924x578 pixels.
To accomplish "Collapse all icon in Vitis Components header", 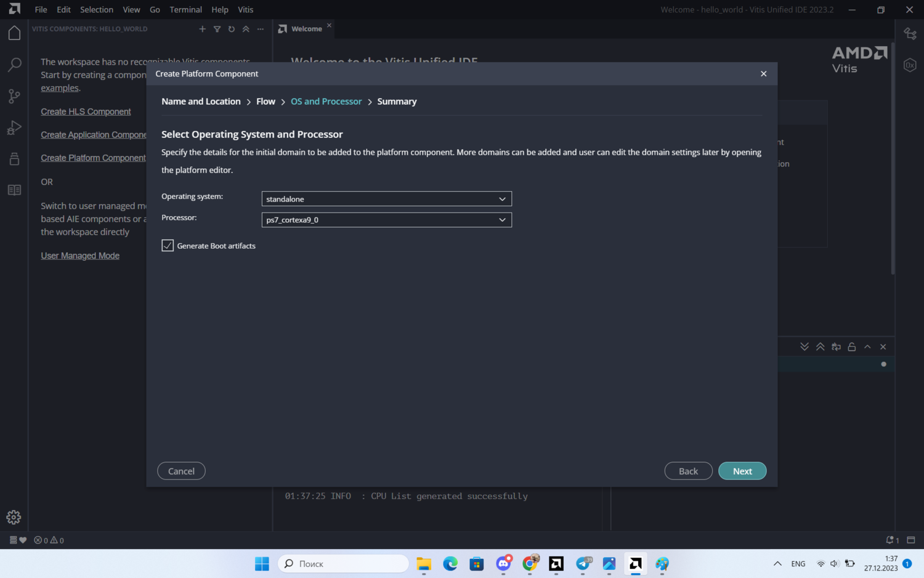I will click(x=246, y=29).
